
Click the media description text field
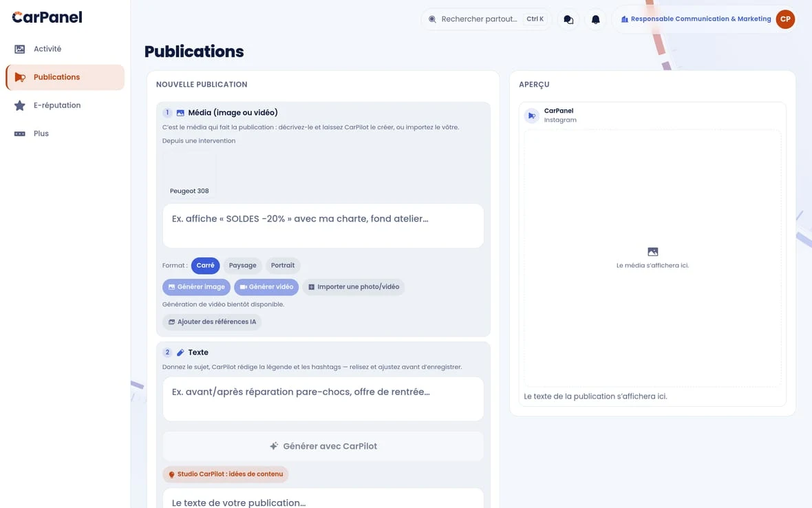tap(323, 225)
